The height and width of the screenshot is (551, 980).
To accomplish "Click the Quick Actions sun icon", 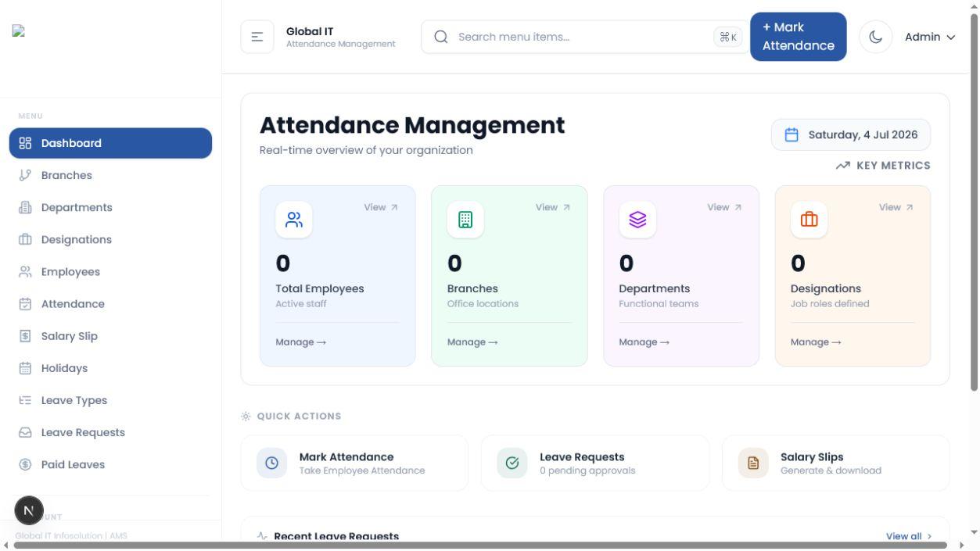I will [x=246, y=416].
